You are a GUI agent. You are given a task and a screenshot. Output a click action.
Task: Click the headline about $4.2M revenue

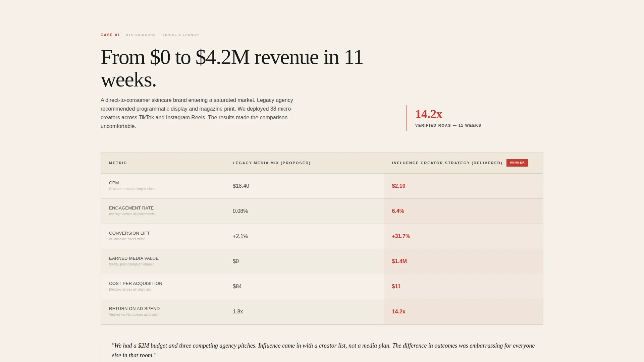point(232,68)
